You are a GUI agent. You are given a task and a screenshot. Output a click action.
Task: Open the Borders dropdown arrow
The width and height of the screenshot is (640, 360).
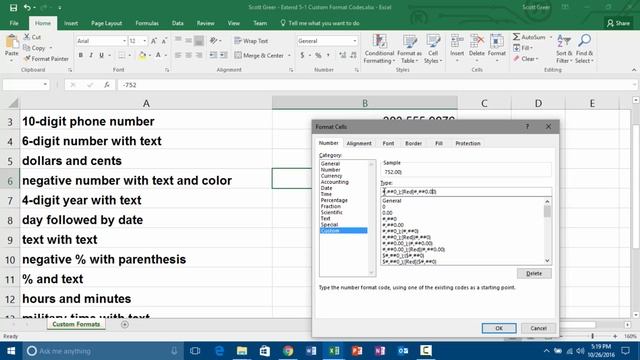130,55
